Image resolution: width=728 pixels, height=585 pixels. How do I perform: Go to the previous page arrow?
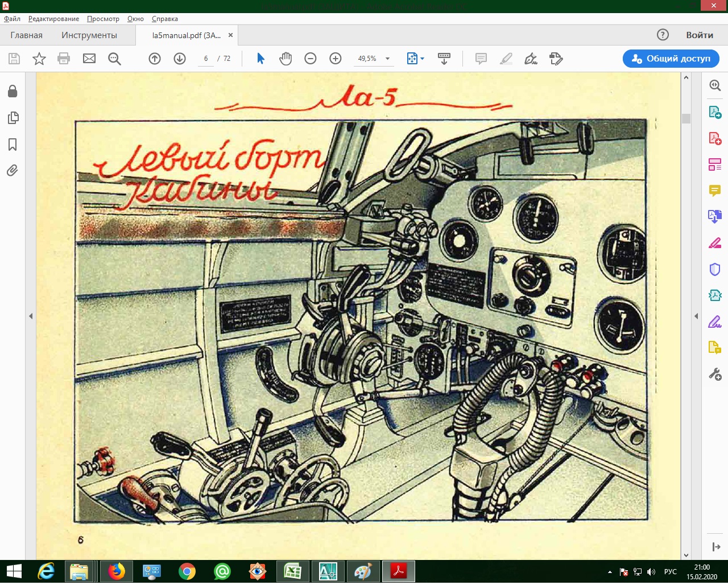[155, 59]
